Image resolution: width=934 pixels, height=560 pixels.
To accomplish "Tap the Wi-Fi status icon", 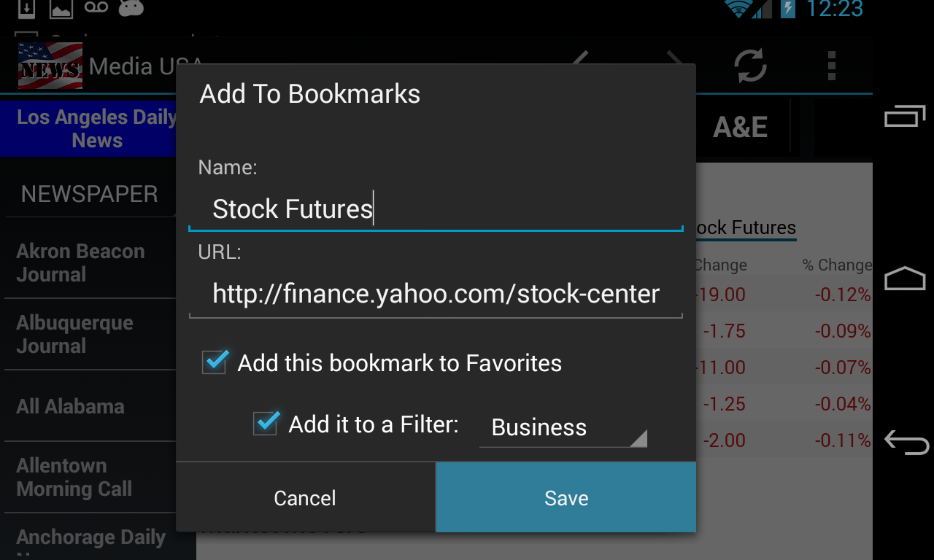I will tap(738, 9).
